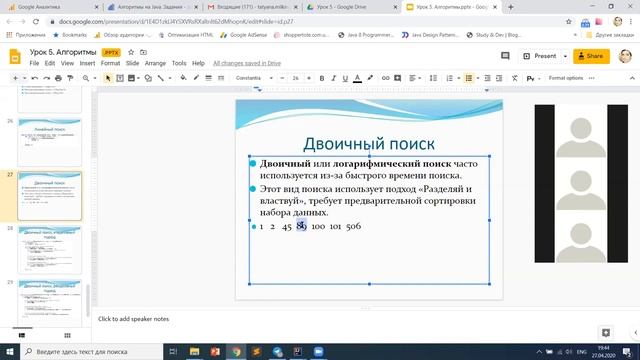640x360 pixels.
Task: Open border dash style options
Action: pos(221,78)
